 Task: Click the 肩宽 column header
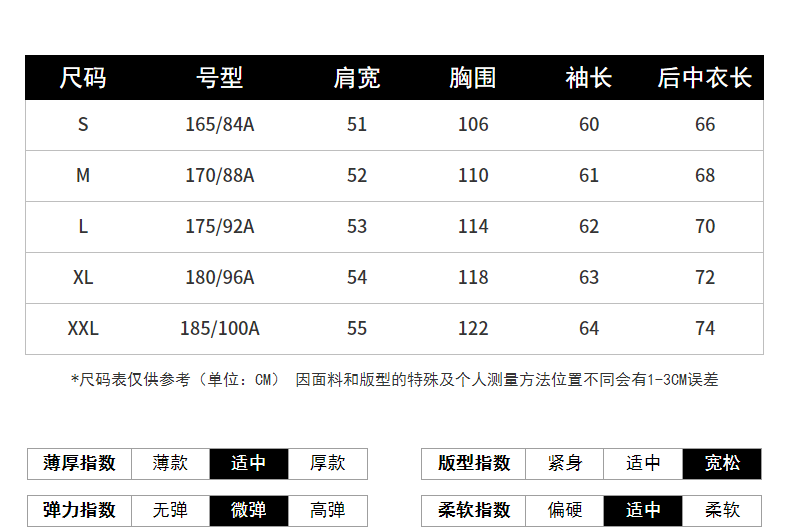click(x=357, y=78)
